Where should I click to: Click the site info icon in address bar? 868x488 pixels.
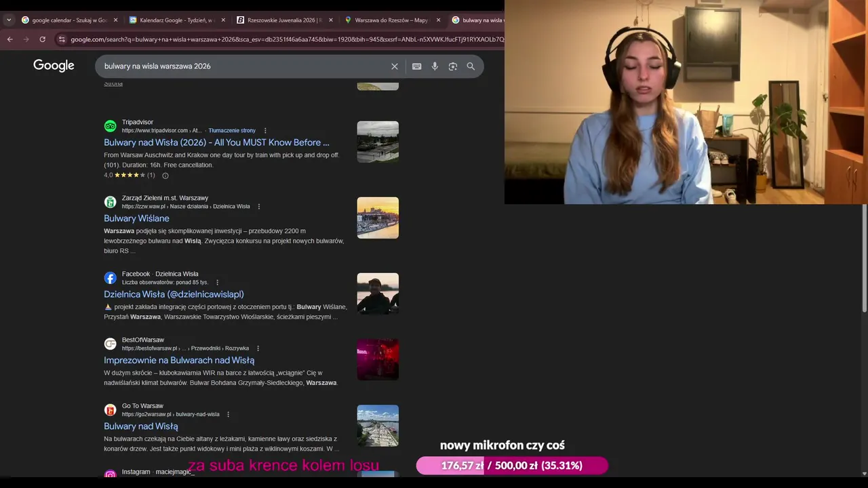[x=62, y=39]
